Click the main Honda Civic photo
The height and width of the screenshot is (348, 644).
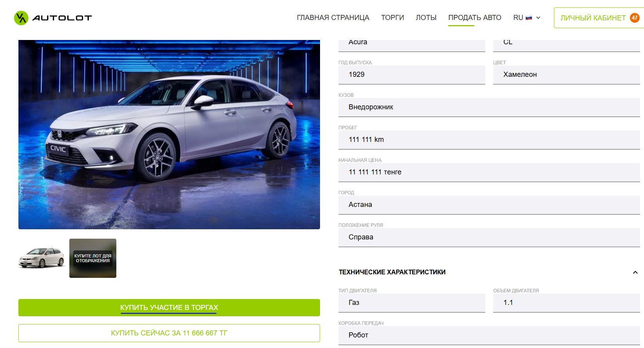click(169, 134)
